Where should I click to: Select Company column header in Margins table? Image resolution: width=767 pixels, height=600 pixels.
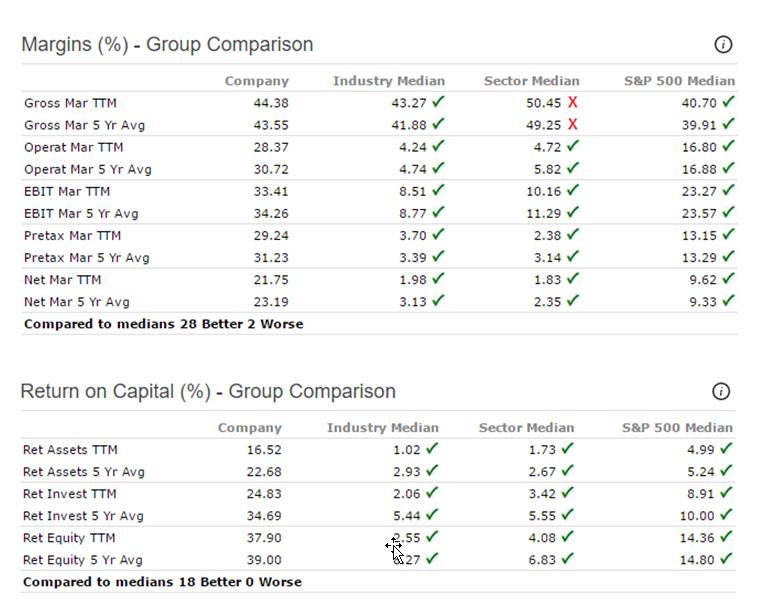(x=257, y=81)
